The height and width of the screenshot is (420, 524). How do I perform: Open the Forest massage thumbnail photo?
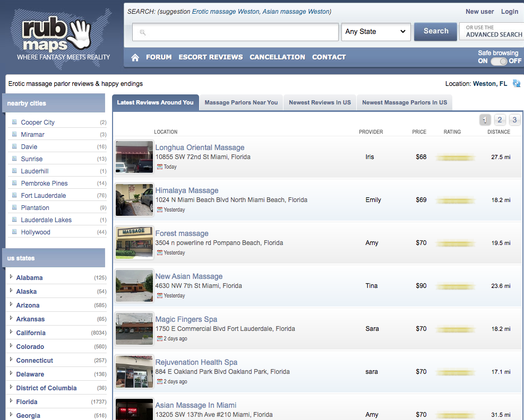click(134, 243)
